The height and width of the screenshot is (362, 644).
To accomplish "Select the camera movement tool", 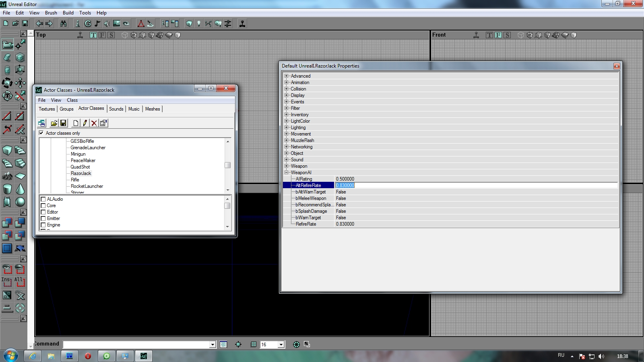I will pyautogui.click(x=7, y=44).
